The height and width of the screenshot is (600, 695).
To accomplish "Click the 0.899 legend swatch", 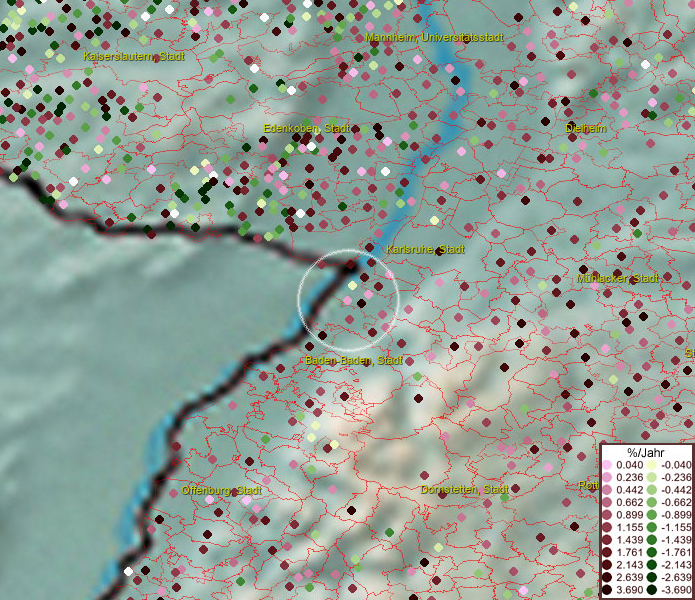I will pos(607,515).
